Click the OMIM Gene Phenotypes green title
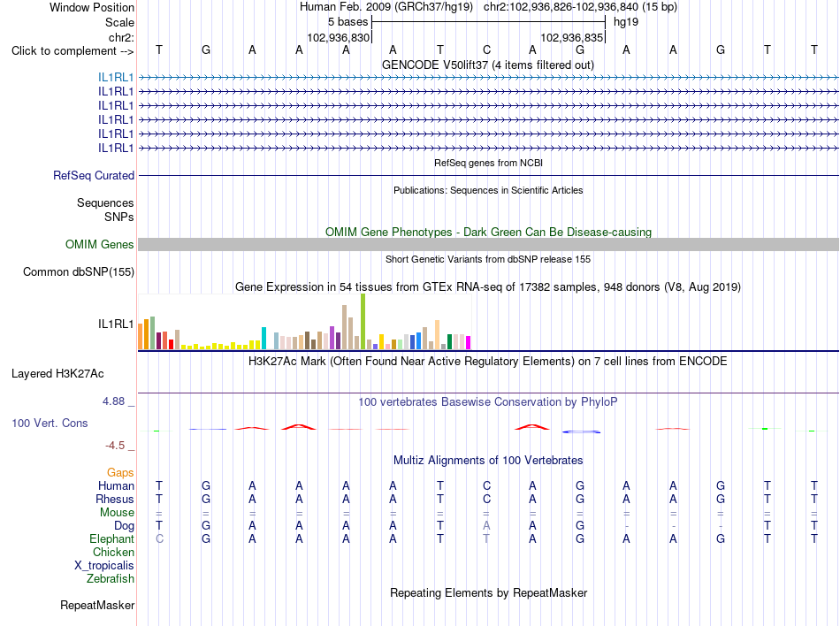The image size is (840, 626). pyautogui.click(x=489, y=233)
